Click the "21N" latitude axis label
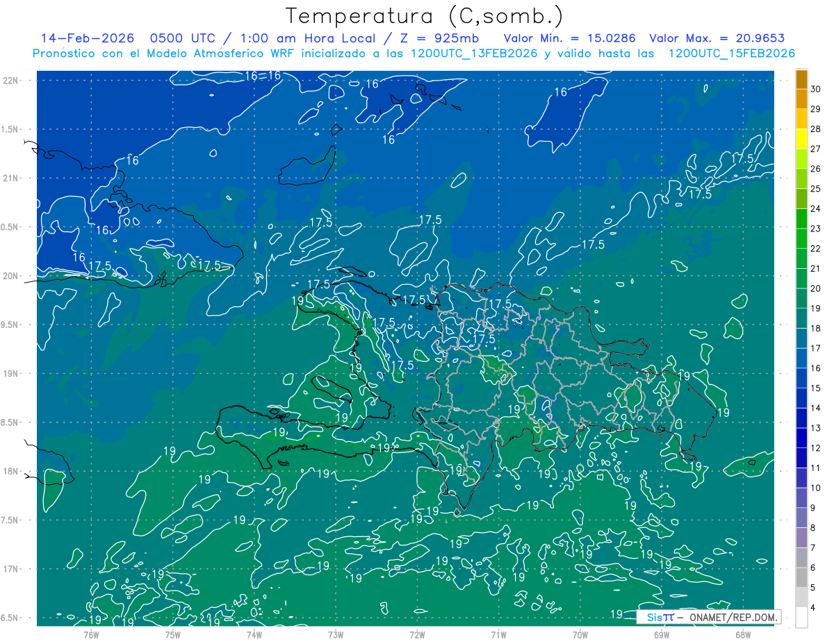 click(x=11, y=178)
